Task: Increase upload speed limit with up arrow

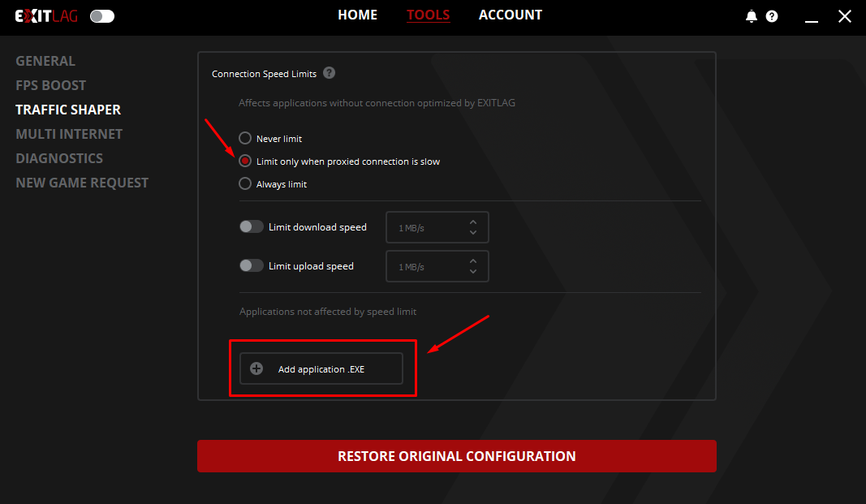Action: 473,261
